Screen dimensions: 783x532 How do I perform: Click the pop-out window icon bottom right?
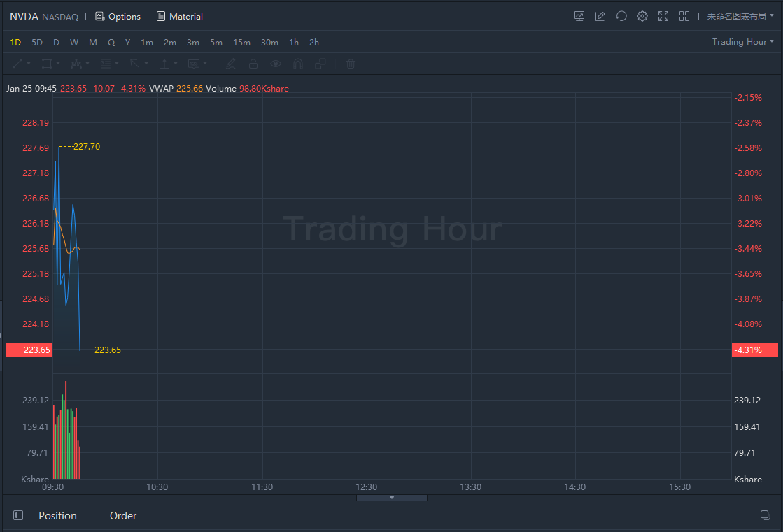[x=765, y=515]
